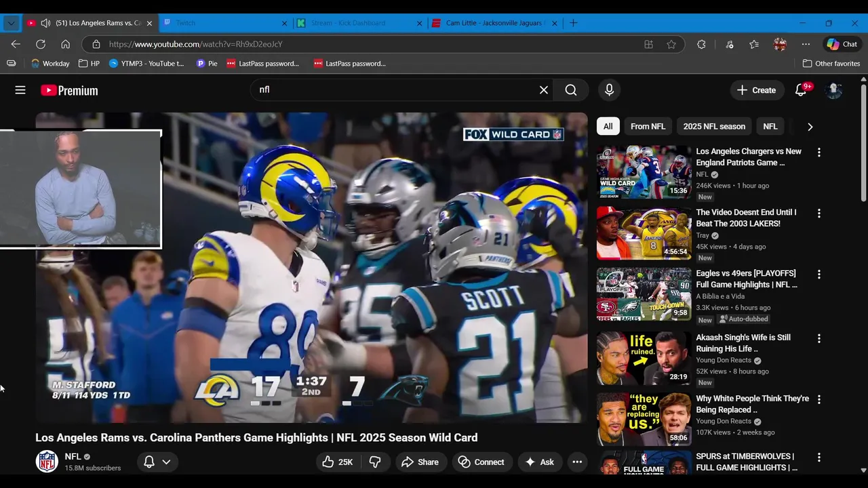This screenshot has width=868, height=488.
Task: Click the video player to pause
Action: 312,268
